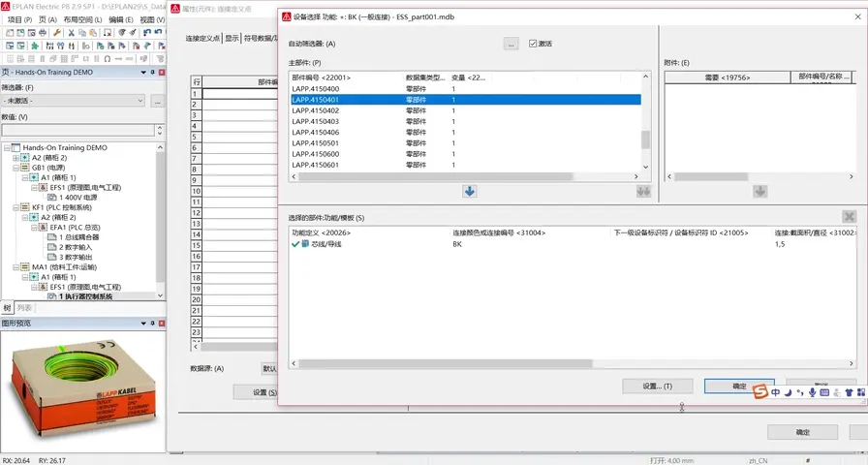
Task: Click the blue down arrow under main parts list
Action: [469, 191]
